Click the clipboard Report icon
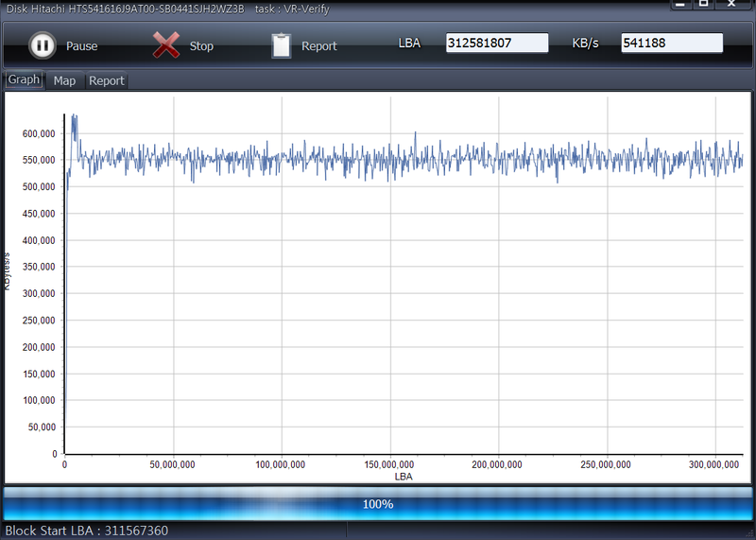This screenshot has width=756, height=540. 281,45
